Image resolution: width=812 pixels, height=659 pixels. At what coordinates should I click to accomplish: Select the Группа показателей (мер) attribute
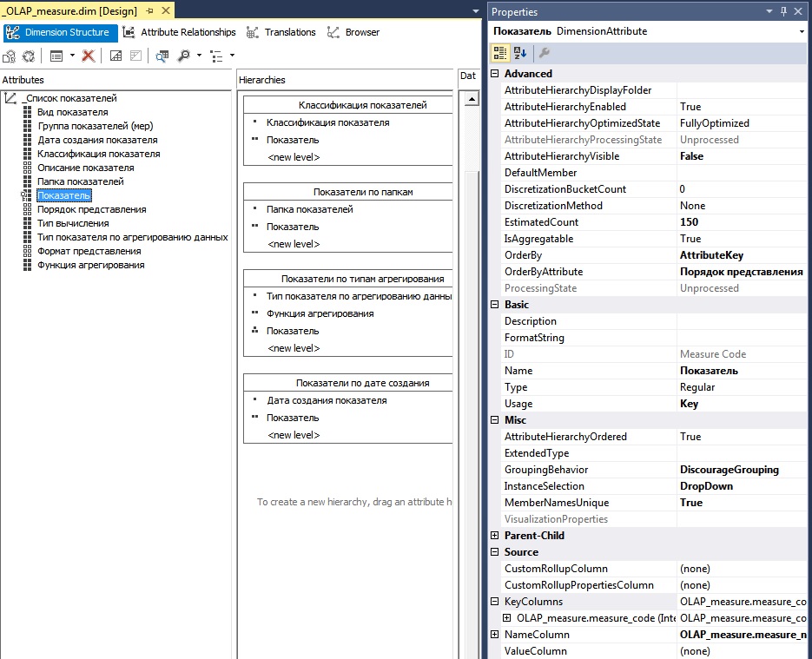coord(96,126)
